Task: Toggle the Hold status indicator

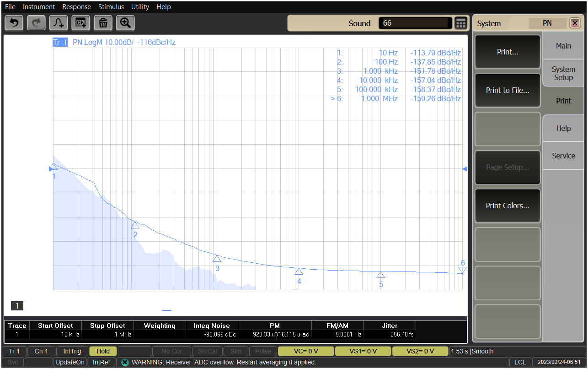Action: (103, 351)
